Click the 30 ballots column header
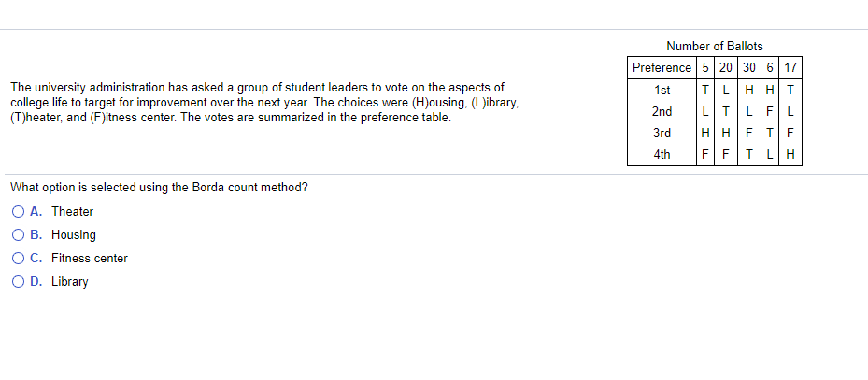The width and height of the screenshot is (868, 380). [749, 67]
